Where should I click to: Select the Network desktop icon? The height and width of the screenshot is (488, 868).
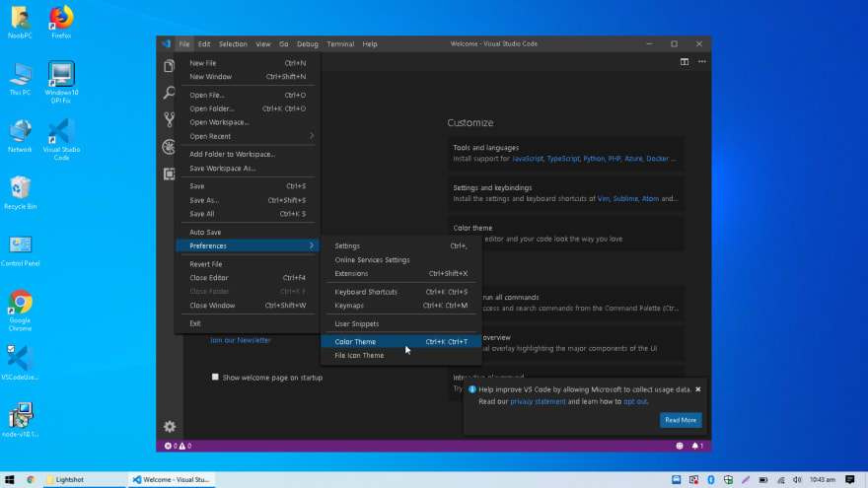pos(20,136)
